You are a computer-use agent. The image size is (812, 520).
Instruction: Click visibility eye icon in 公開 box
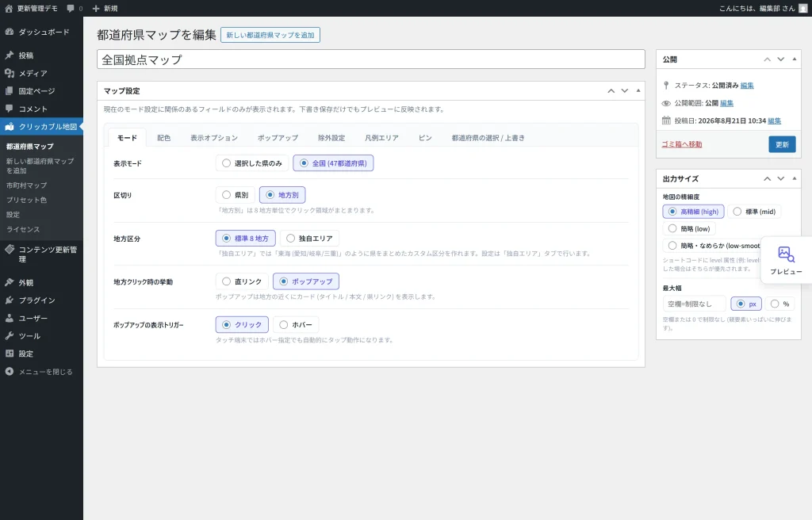tap(666, 103)
